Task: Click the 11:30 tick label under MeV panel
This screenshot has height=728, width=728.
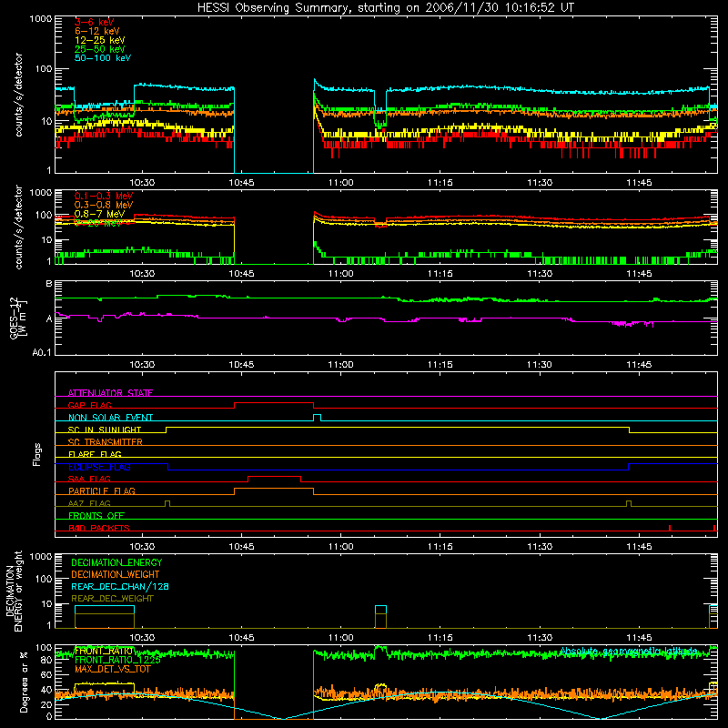Action: click(x=540, y=274)
